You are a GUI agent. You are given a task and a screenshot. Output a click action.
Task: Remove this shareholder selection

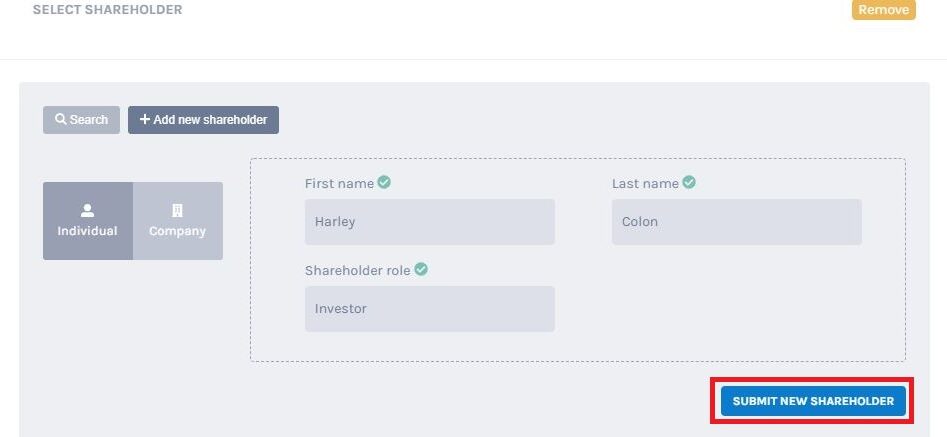pyautogui.click(x=884, y=10)
